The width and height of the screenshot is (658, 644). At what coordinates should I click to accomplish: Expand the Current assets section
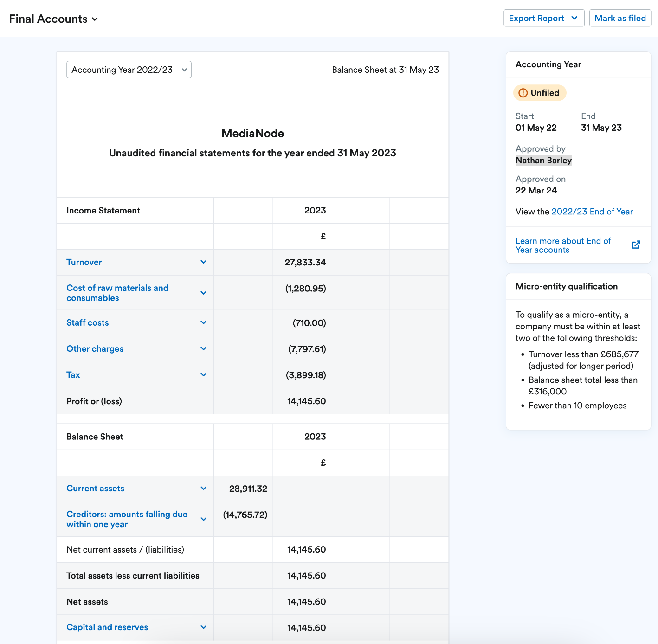click(x=203, y=488)
